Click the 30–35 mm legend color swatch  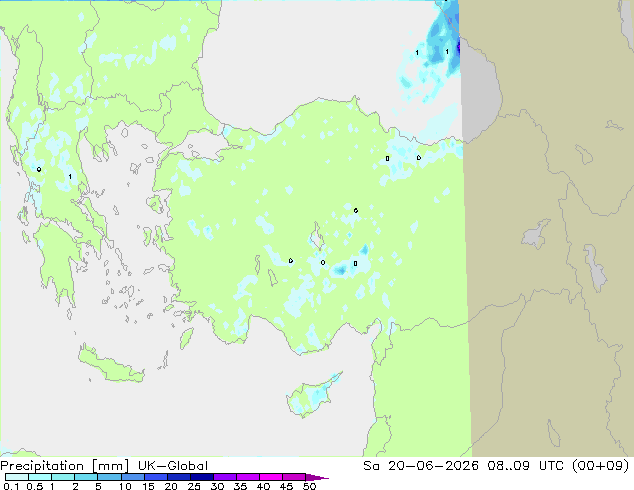pyautogui.click(x=224, y=477)
